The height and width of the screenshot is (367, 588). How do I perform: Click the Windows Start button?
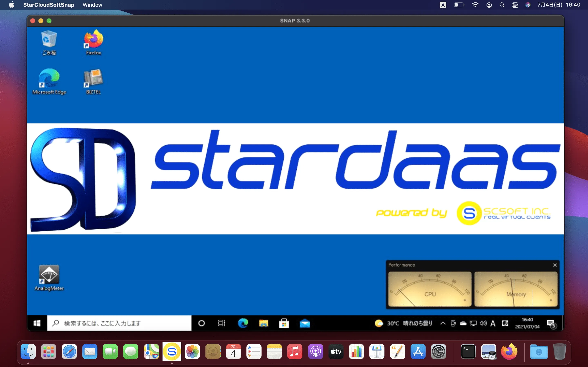[37, 323]
